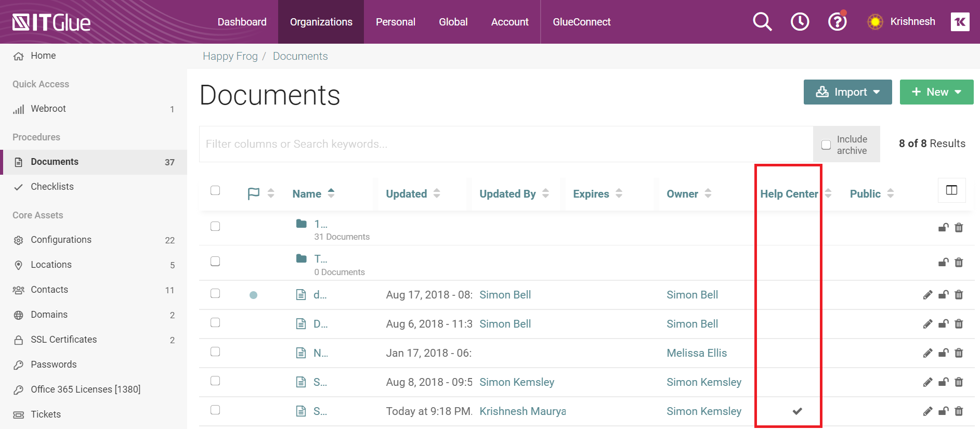Viewport: 980px width, 429px height.
Task: Open the help question mark icon
Action: pyautogui.click(x=837, y=22)
